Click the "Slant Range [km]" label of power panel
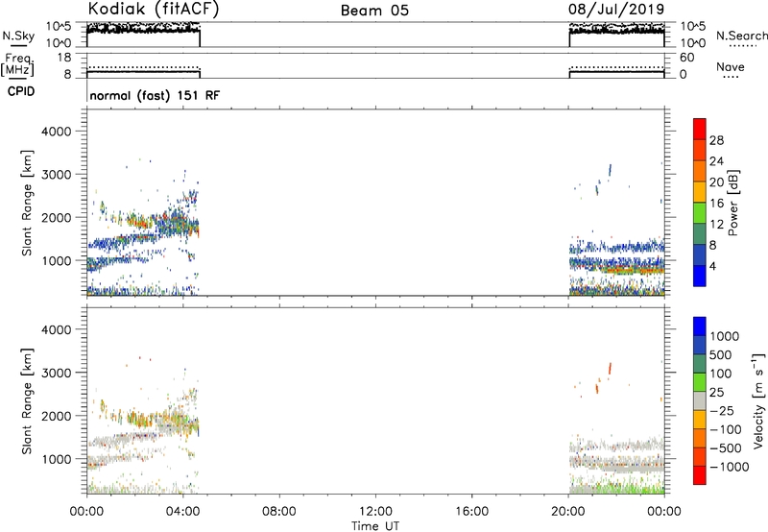Image resolution: width=768 pixels, height=532 pixels. tap(27, 203)
